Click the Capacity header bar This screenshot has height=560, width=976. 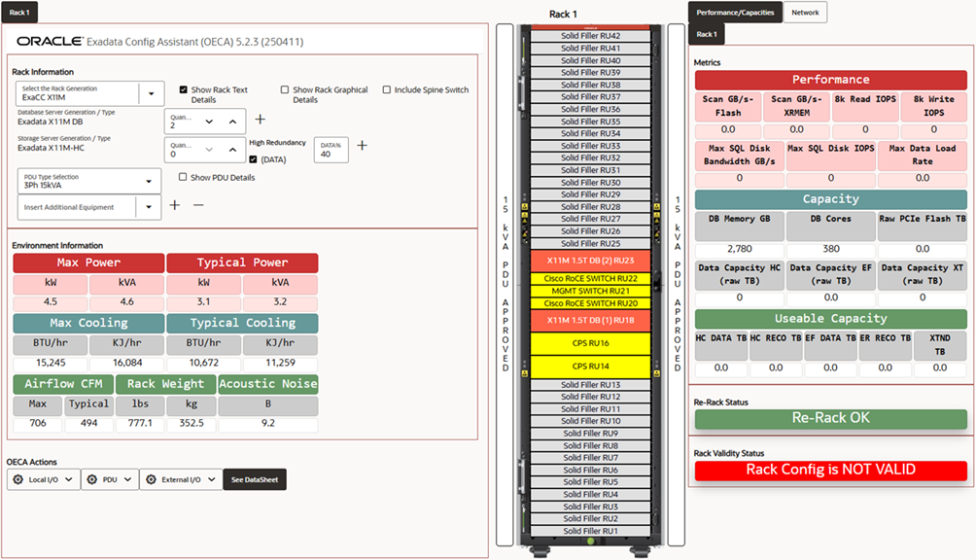click(831, 199)
